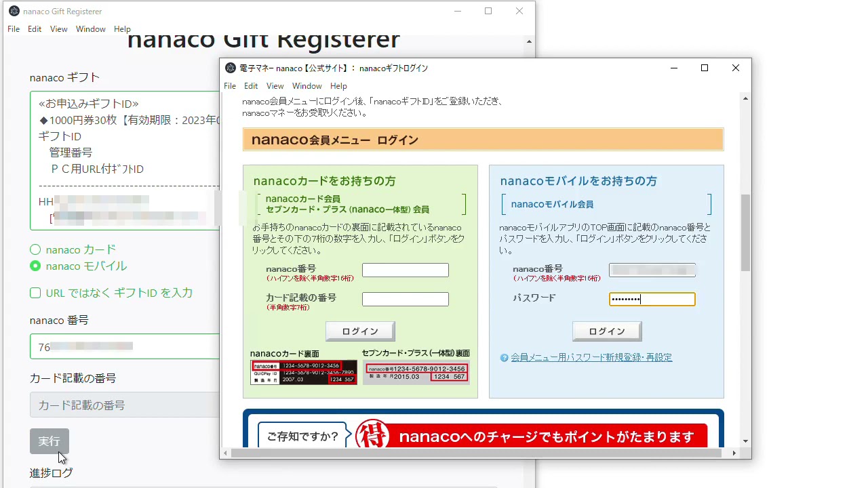The image size is (868, 488).
Task: Click scroll left arrow in the login window
Action: (x=225, y=453)
